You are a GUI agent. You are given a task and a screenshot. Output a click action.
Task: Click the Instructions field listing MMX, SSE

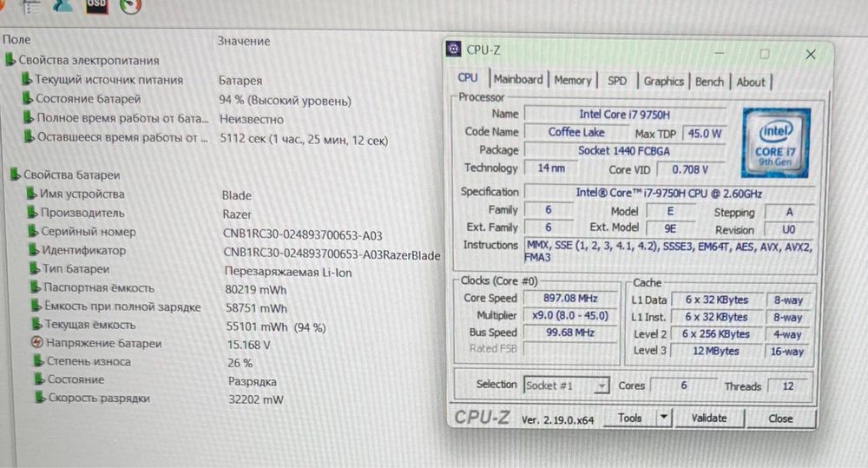(668, 252)
